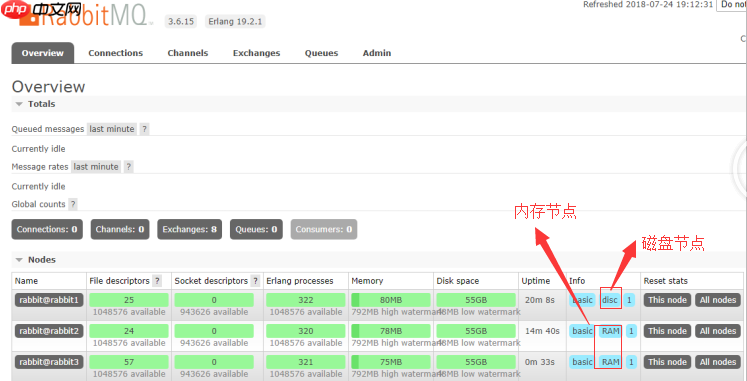This screenshot has width=747, height=381.
Task: Click the Erlang 19.2.1 label
Action: [x=235, y=21]
